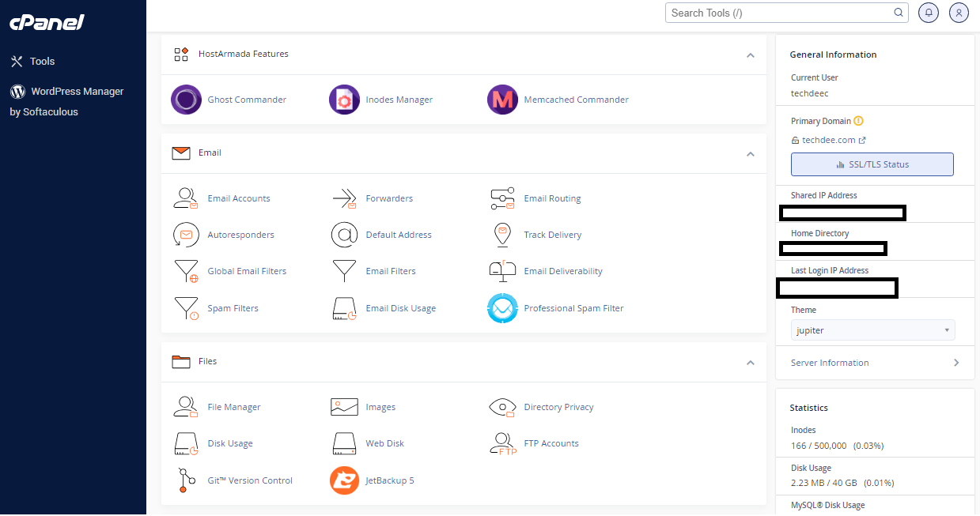Open the user account icon
The image size is (980, 516).
[x=959, y=13]
